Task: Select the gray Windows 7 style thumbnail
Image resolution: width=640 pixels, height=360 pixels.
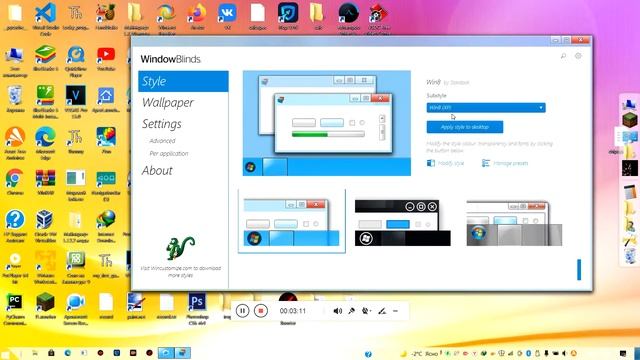Action: pyautogui.click(x=514, y=223)
